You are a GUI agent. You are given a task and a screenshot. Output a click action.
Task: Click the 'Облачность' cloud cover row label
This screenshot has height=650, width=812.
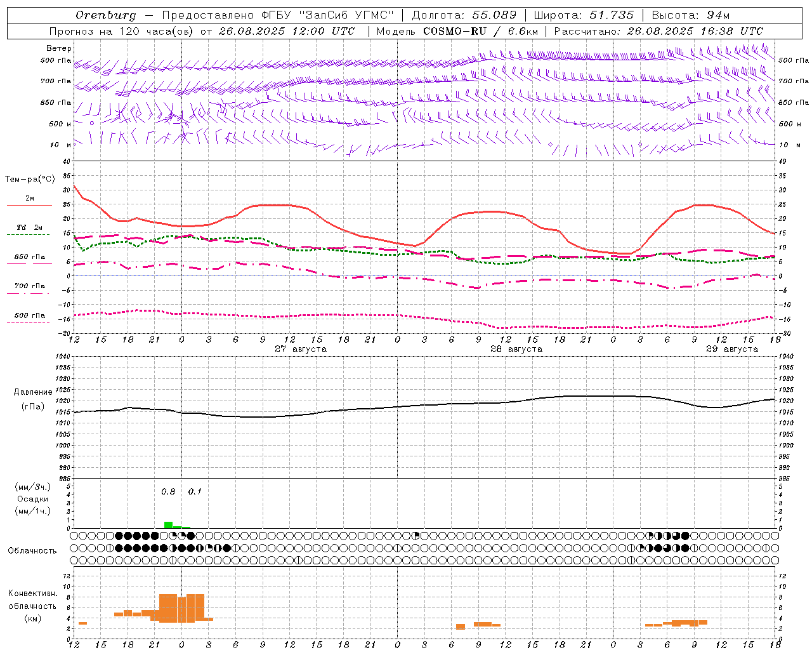[32, 551]
